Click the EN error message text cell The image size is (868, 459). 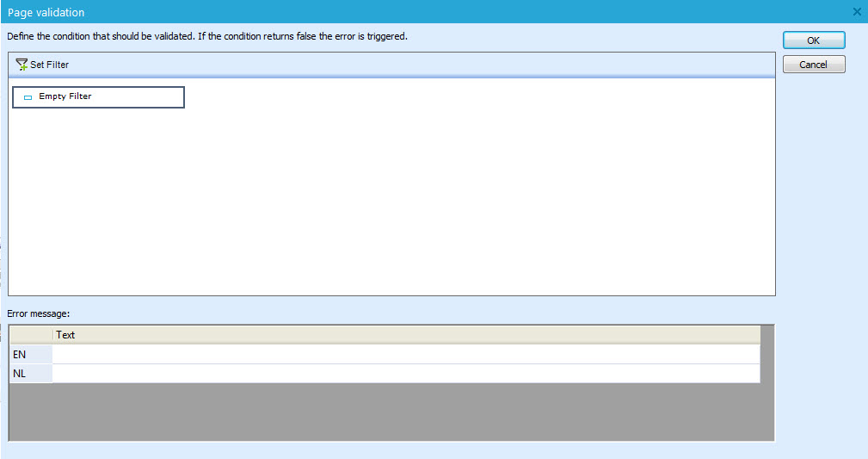(x=405, y=354)
